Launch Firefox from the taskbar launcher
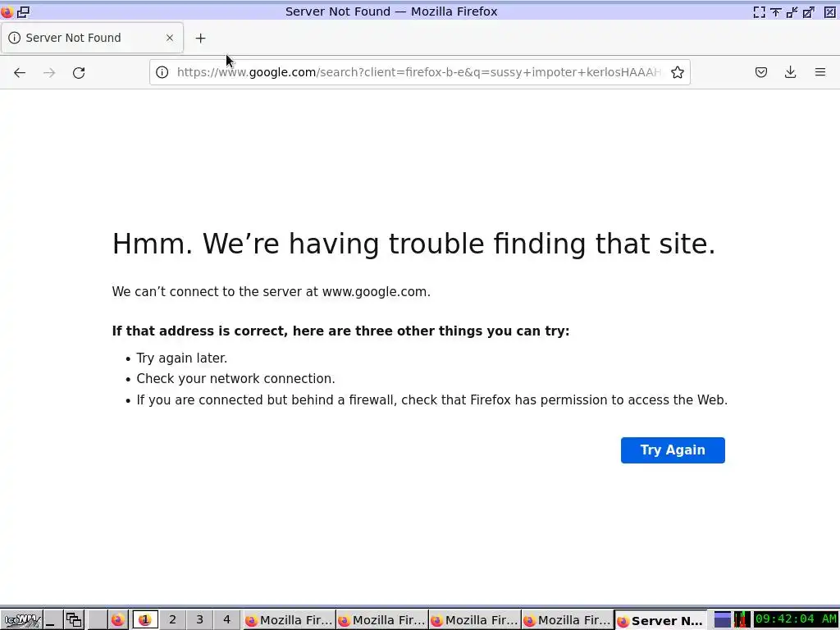The image size is (840, 630). pos(117,620)
